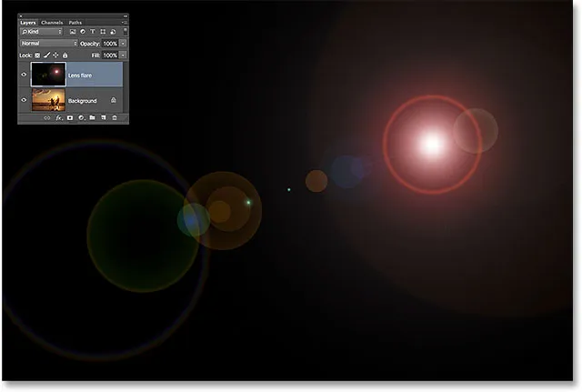Toggle the layer filtering on/off switch
582x392 pixels.
[x=125, y=31]
